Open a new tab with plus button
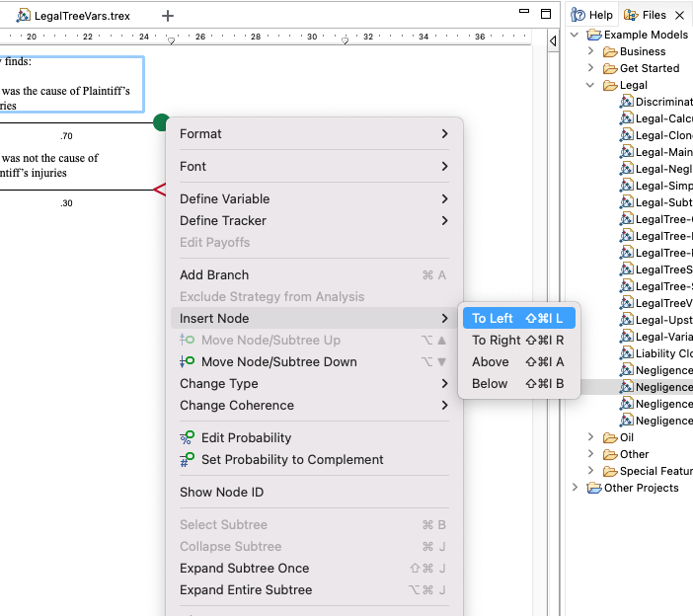This screenshot has width=693, height=616. [x=168, y=16]
